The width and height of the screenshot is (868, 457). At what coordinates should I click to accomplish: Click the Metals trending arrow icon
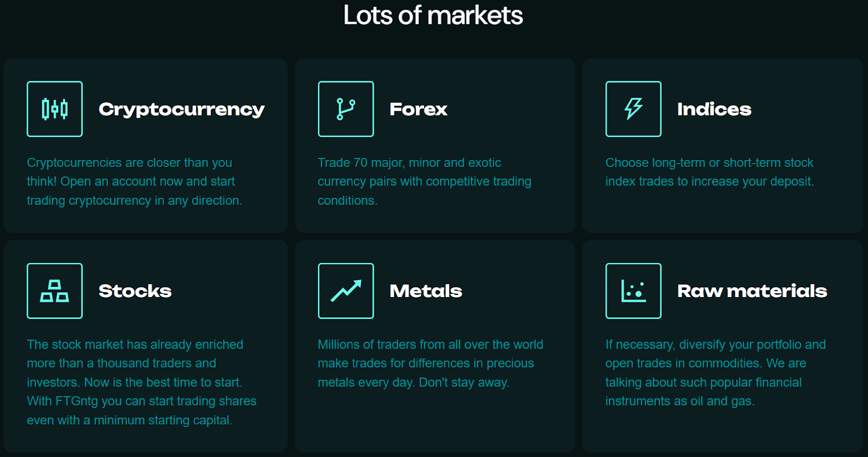coord(346,291)
